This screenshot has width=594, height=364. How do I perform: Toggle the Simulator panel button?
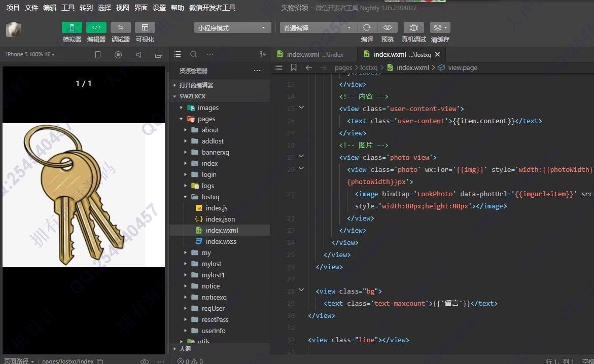tap(72, 28)
